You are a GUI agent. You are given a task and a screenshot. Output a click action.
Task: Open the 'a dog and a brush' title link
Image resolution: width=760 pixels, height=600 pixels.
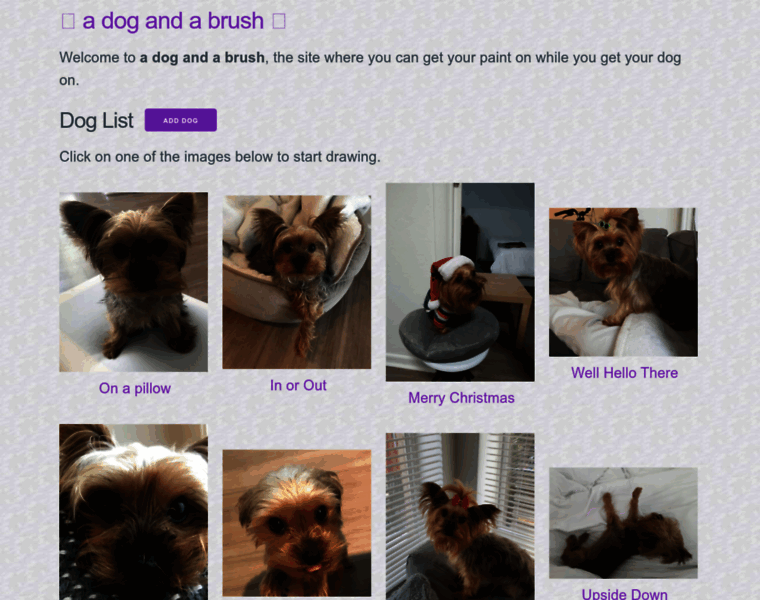[x=173, y=21]
